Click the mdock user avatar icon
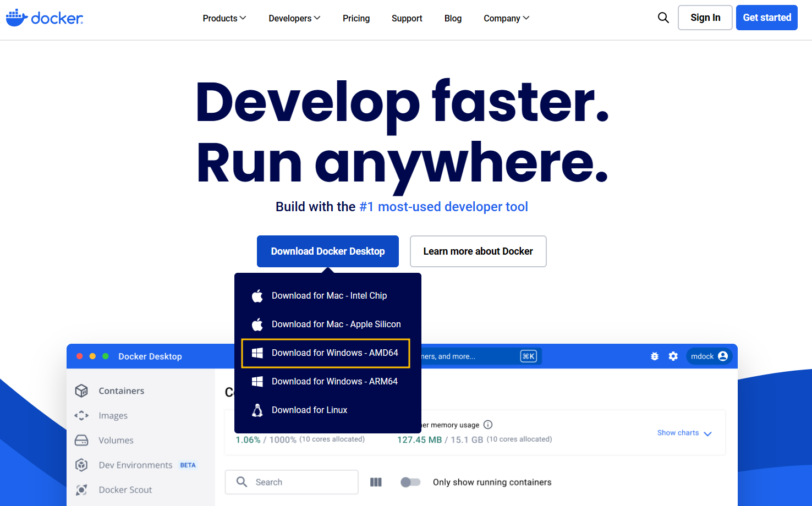Image resolution: width=812 pixels, height=506 pixels. [723, 356]
